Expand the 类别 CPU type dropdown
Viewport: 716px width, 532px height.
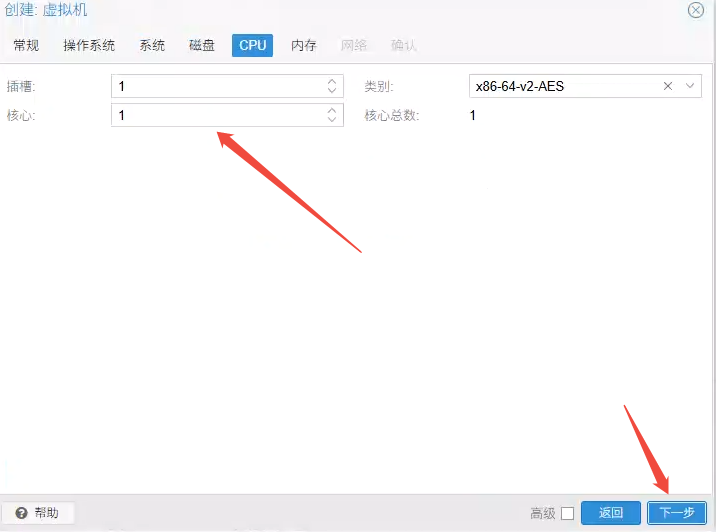pyautogui.click(x=690, y=86)
